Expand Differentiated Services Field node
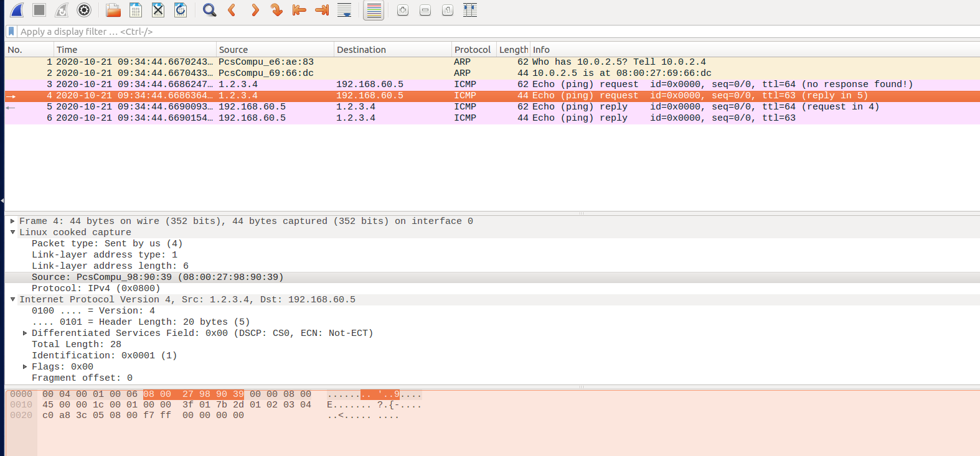This screenshot has height=456, width=980. [x=25, y=333]
